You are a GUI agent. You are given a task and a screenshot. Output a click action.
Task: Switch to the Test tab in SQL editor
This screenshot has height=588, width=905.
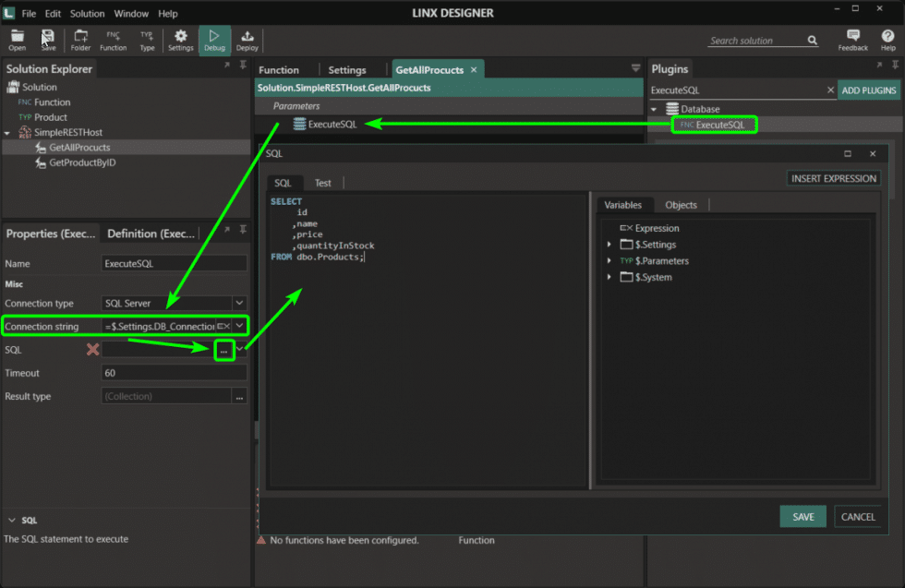(322, 183)
